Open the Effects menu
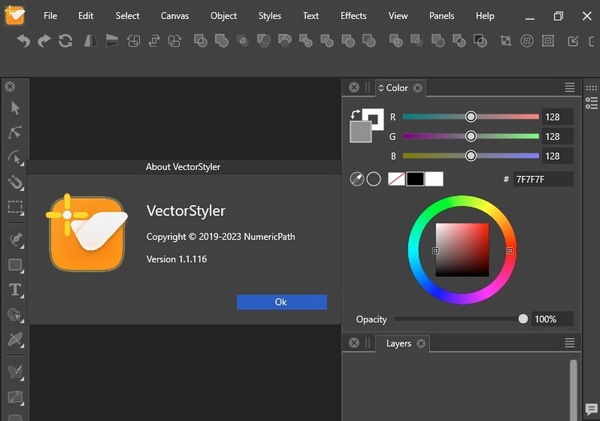600x421 pixels. (353, 16)
